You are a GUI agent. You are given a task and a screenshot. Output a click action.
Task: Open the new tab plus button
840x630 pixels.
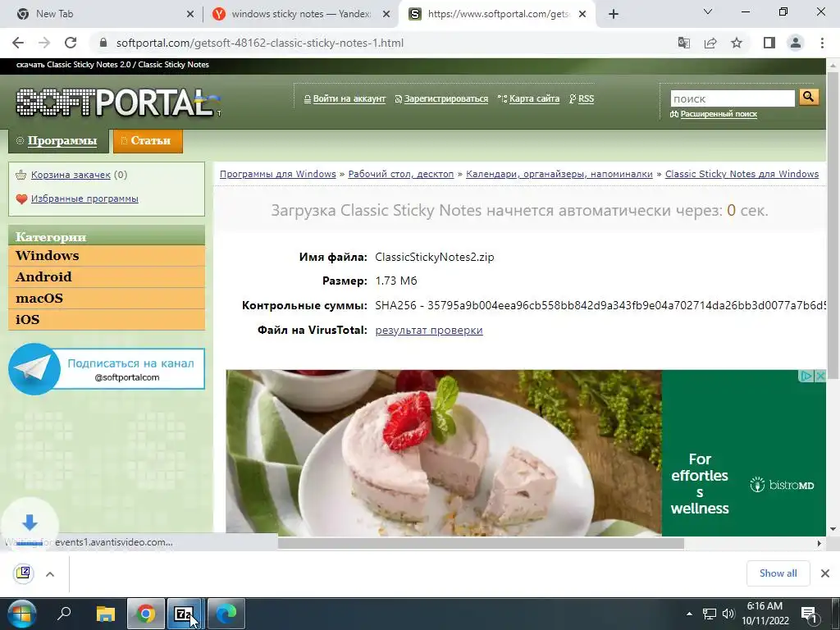(614, 14)
